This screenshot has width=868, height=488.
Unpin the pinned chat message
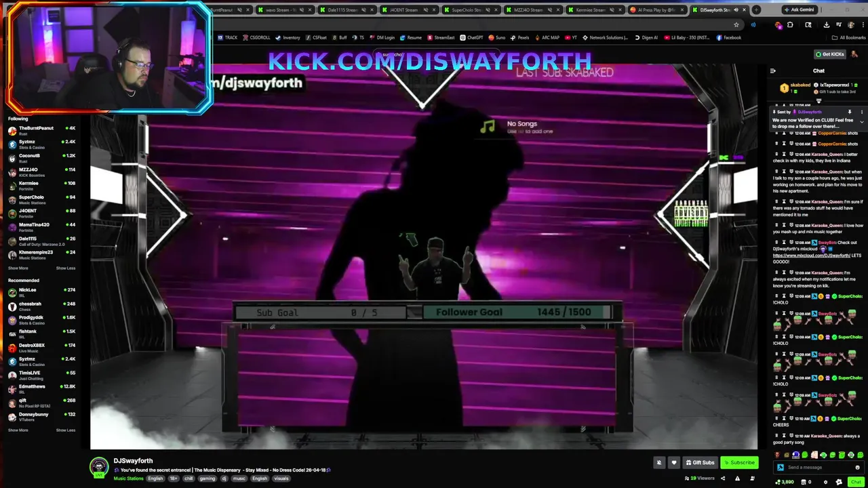coord(850,113)
